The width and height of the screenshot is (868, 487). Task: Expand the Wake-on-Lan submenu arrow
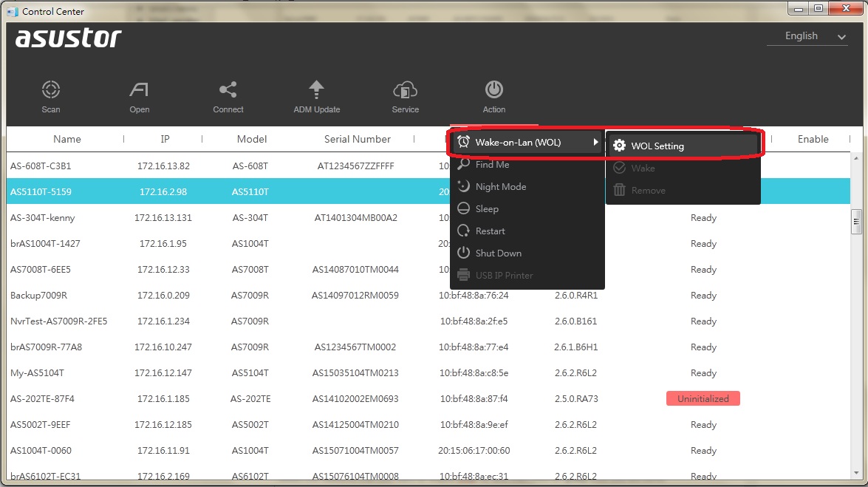tap(595, 142)
